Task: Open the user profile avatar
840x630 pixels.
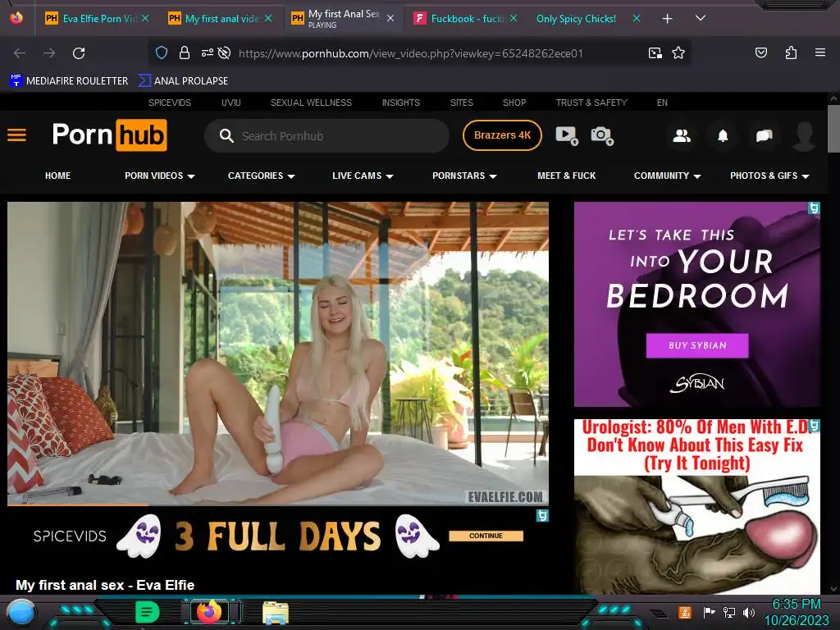Action: (x=805, y=136)
